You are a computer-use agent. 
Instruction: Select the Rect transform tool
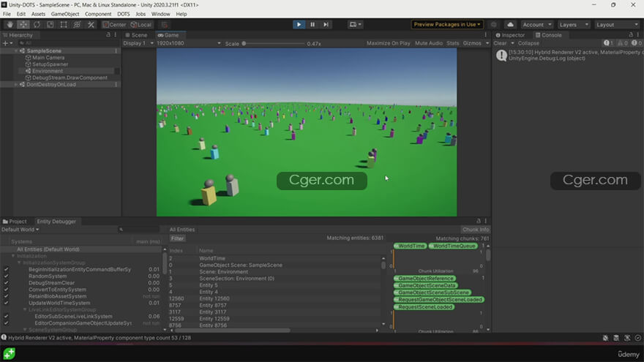click(x=64, y=25)
